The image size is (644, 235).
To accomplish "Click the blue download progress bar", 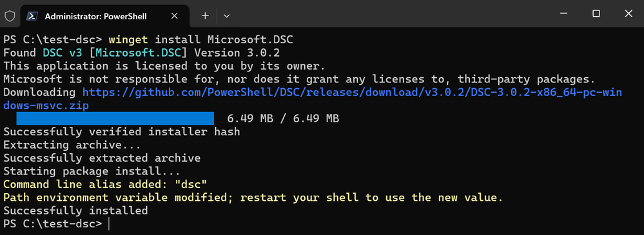I will click(x=115, y=118).
